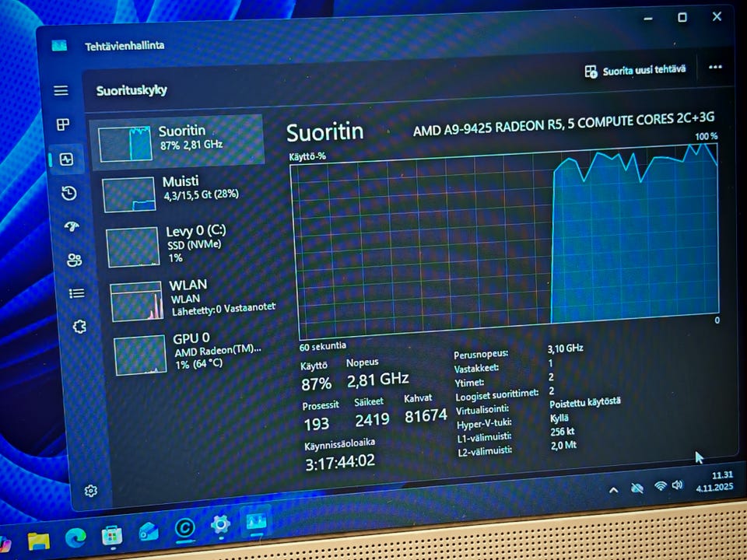Click the uptime value 3:17:44:02
This screenshot has height=560, width=747.
pos(340,462)
